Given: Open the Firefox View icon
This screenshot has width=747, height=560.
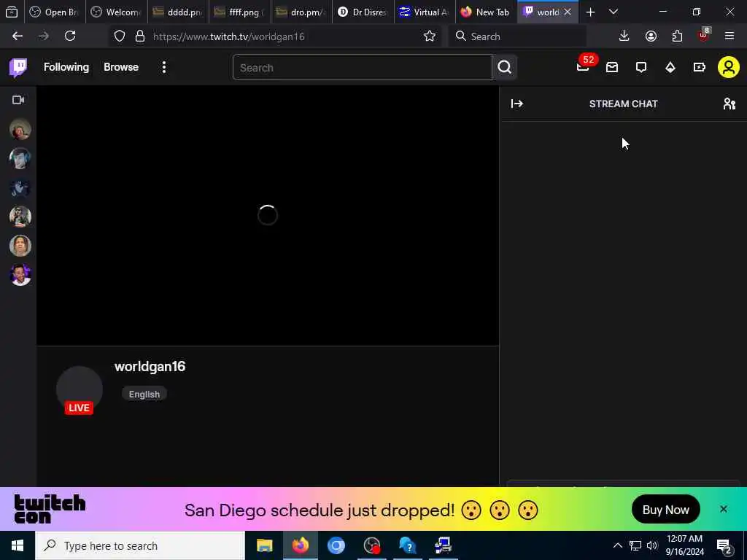Looking at the screenshot, I should tap(12, 12).
